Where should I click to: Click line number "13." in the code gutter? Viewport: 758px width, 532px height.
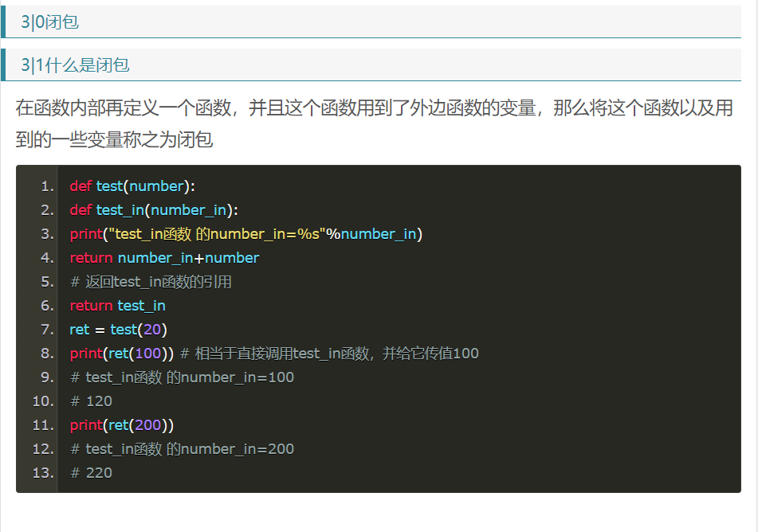(x=43, y=472)
